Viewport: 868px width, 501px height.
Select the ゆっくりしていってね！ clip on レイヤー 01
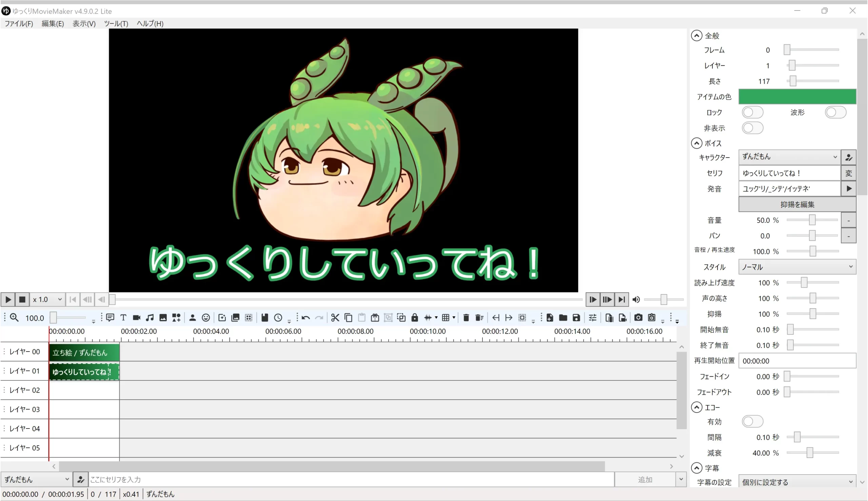pos(84,372)
